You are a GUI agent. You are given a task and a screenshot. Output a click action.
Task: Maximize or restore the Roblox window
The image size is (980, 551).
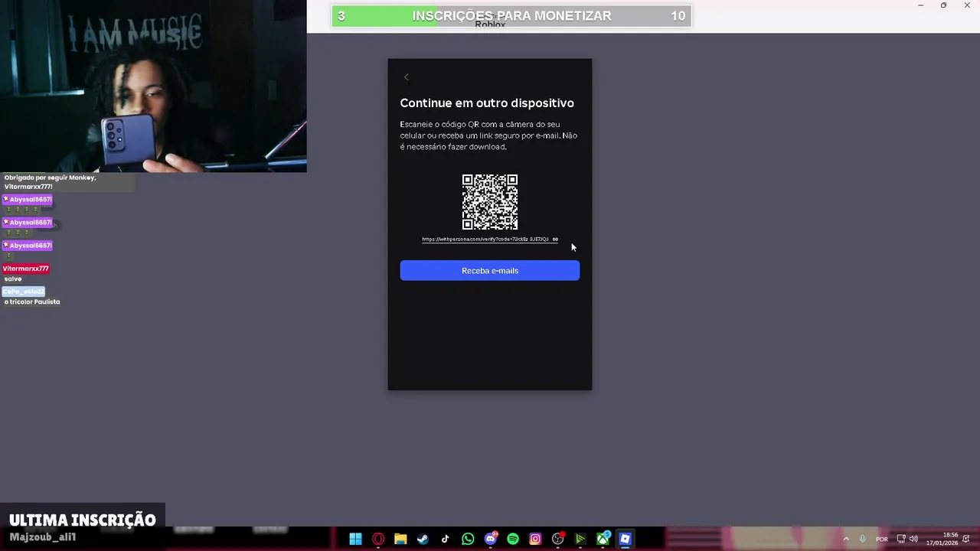[943, 5]
